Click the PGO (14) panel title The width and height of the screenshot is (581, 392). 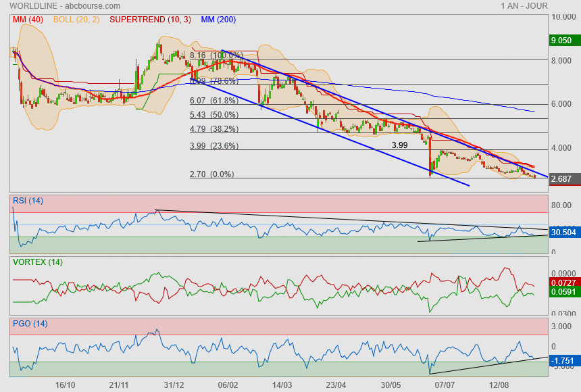[x=30, y=324]
